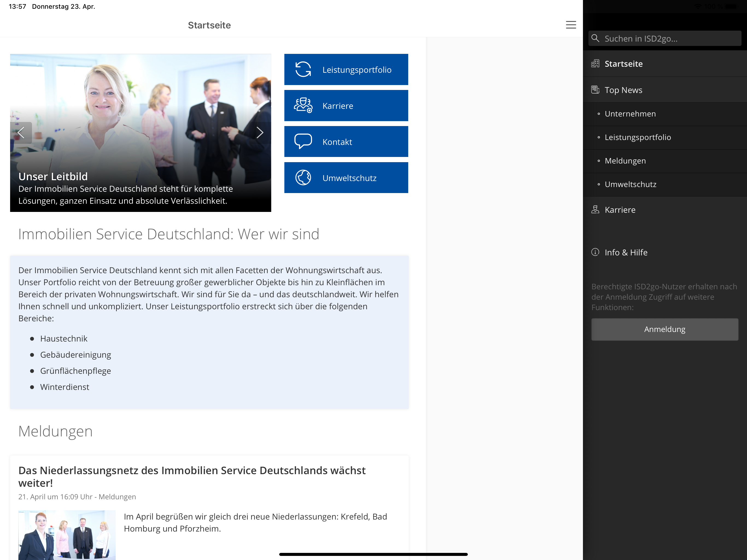Open the Karriere blue tile
This screenshot has width=747, height=560.
[x=346, y=106]
